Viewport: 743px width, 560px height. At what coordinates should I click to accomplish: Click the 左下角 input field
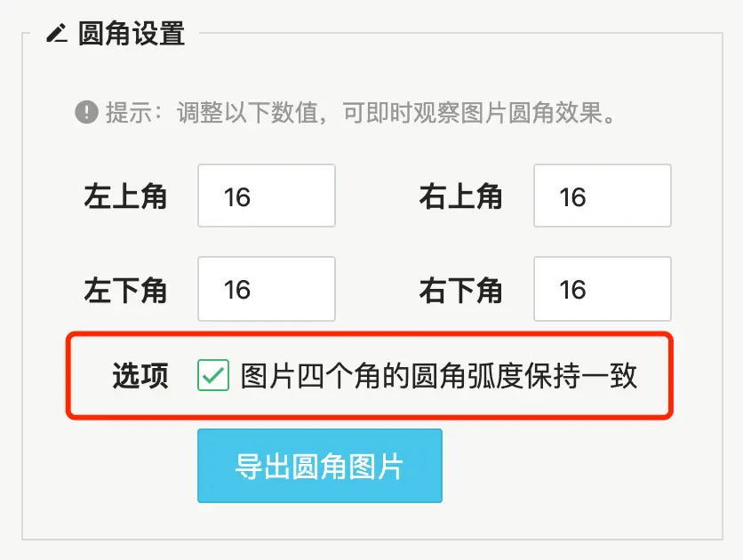click(266, 289)
